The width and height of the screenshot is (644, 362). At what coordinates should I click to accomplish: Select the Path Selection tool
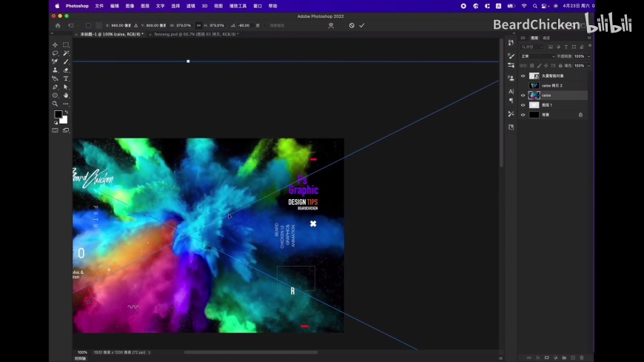click(66, 87)
